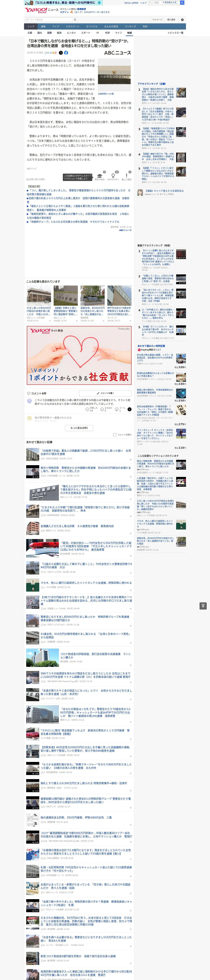Click the blue web search button at top right

pyautogui.click(x=182, y=3)
